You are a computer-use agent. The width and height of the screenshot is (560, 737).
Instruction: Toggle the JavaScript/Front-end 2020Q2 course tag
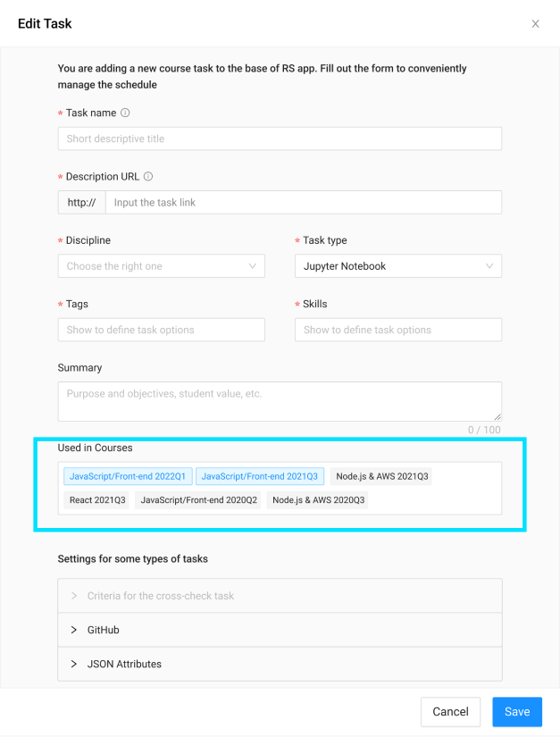tap(199, 500)
